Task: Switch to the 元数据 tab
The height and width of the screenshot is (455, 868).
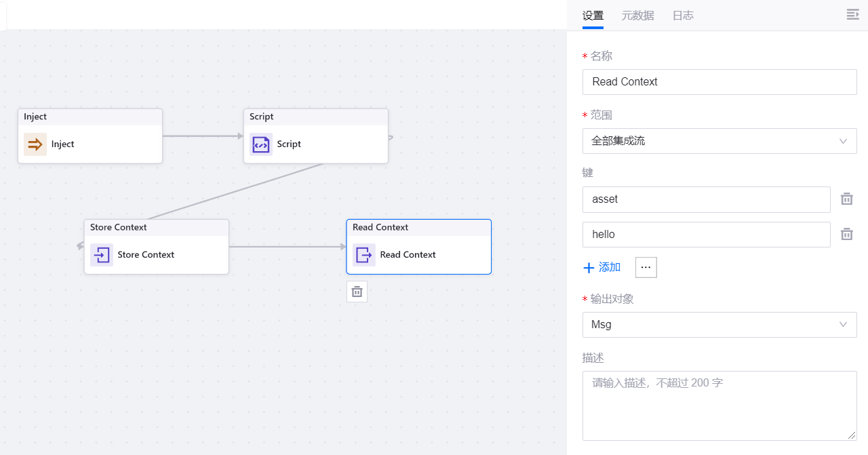Action: (637, 16)
